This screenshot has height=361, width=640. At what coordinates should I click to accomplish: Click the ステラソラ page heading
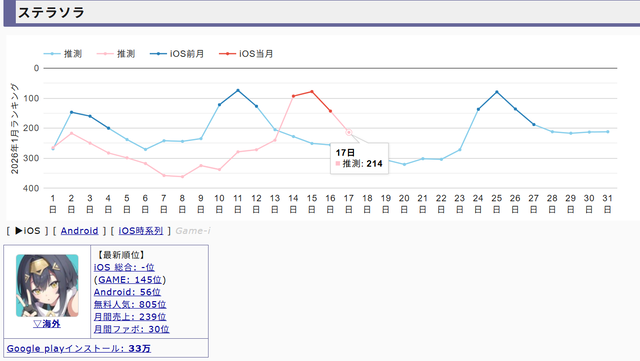coord(51,12)
